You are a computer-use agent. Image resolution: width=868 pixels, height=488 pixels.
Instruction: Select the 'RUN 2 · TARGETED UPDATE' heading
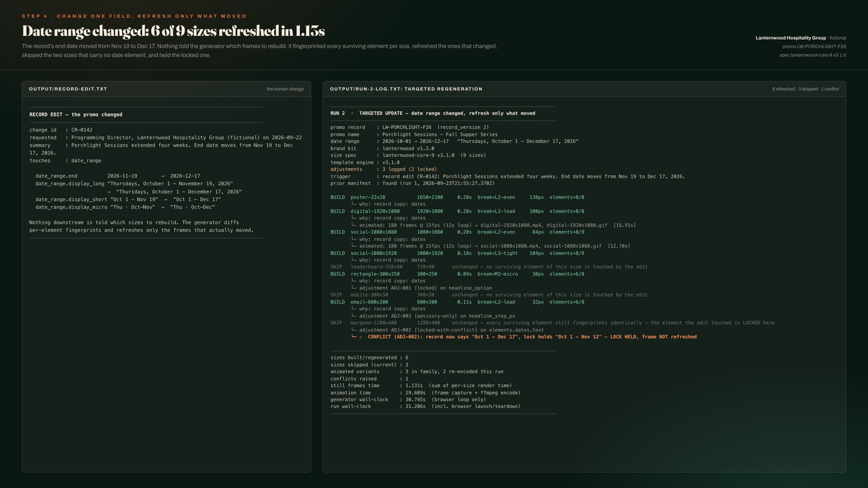tap(432, 113)
